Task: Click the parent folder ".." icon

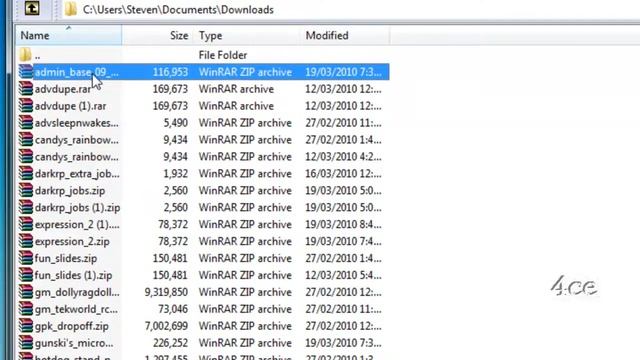Action: pos(25,55)
